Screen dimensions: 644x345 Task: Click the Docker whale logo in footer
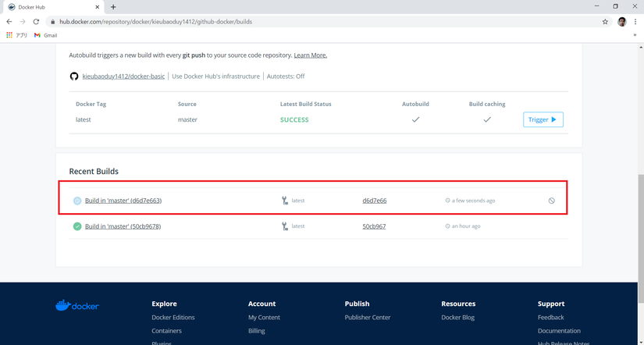point(76,305)
